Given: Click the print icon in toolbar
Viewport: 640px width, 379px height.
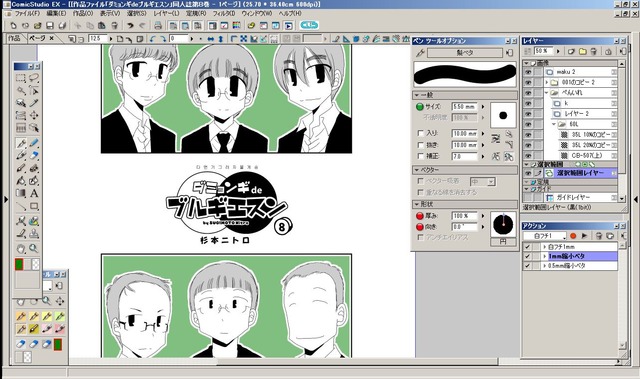Looking at the screenshot, I should (158, 26).
